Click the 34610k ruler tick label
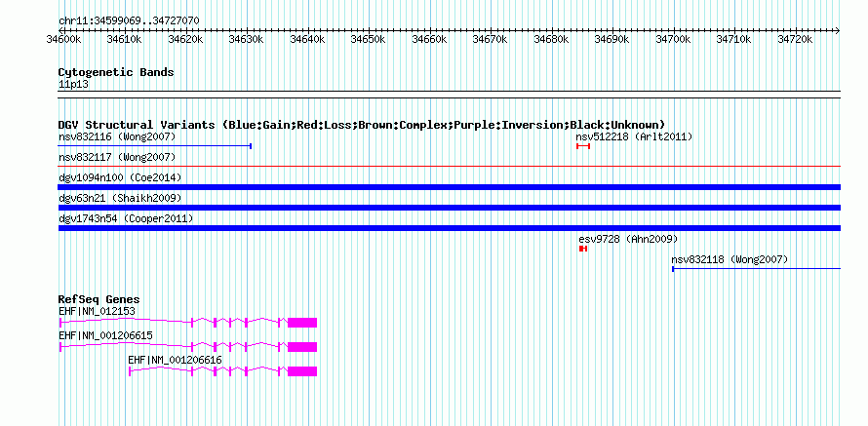Viewport: 868px width, 426px height. point(126,39)
